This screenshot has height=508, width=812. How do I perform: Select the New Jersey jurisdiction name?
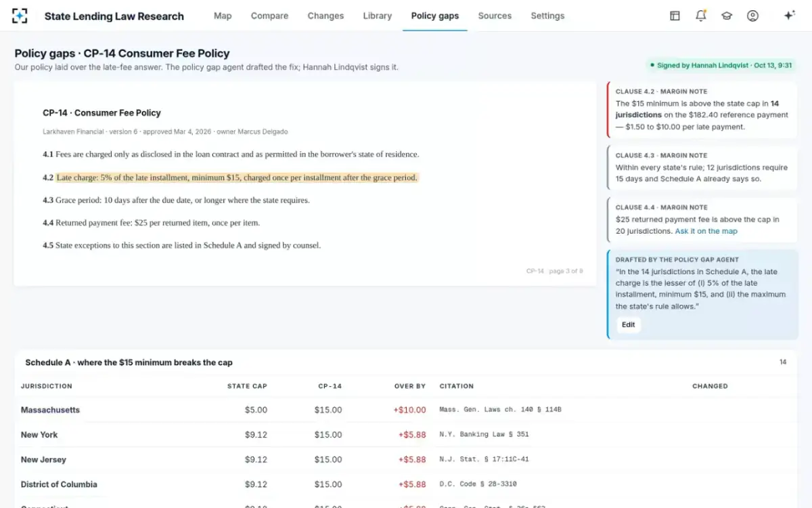[43, 459]
